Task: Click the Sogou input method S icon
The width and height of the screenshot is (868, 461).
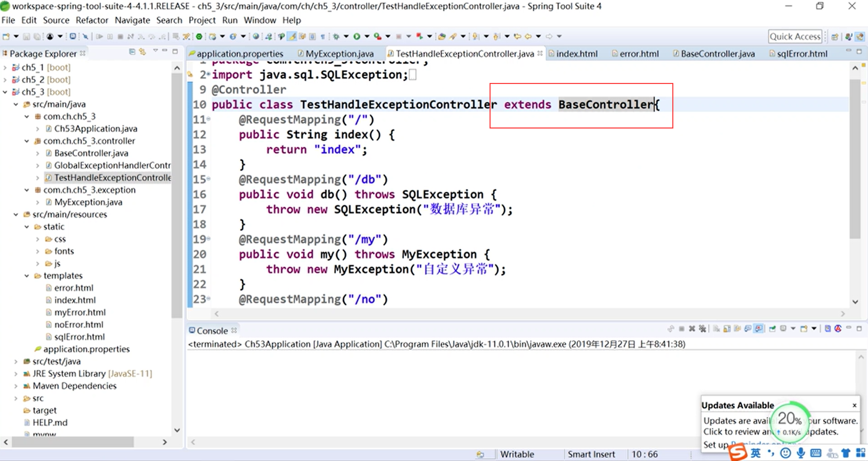Action: [738, 452]
